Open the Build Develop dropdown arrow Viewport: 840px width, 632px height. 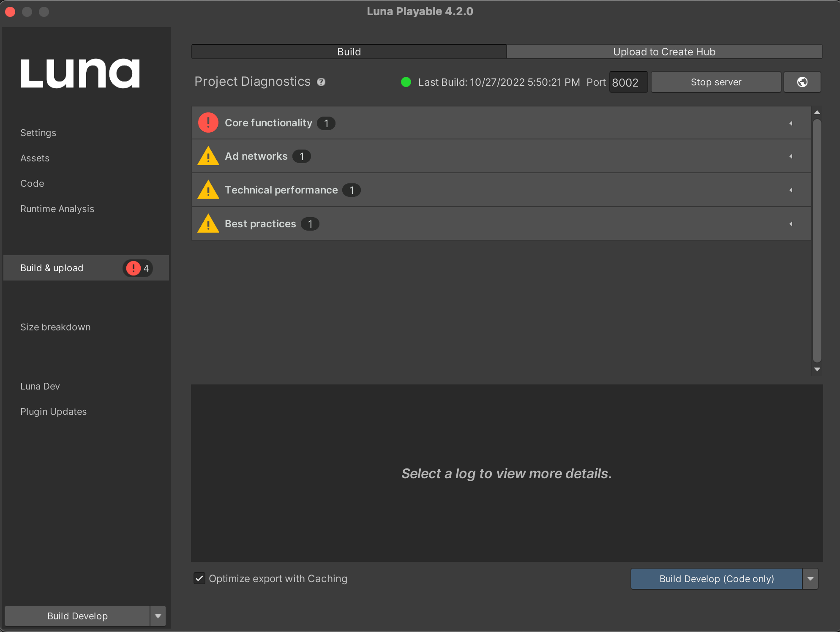tap(157, 616)
